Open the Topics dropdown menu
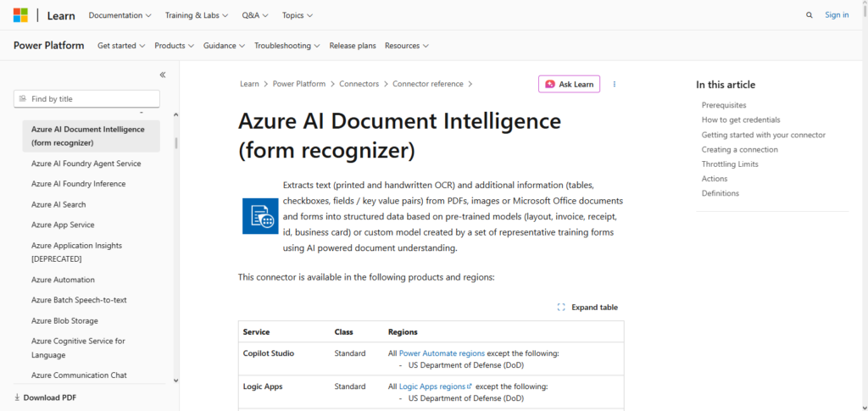 [x=298, y=15]
